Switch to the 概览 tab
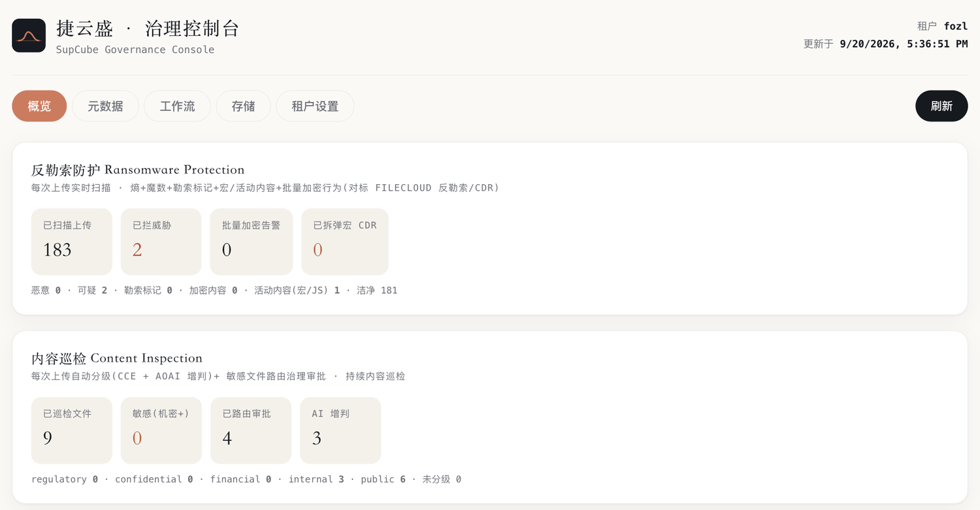980x510 pixels. click(x=39, y=106)
